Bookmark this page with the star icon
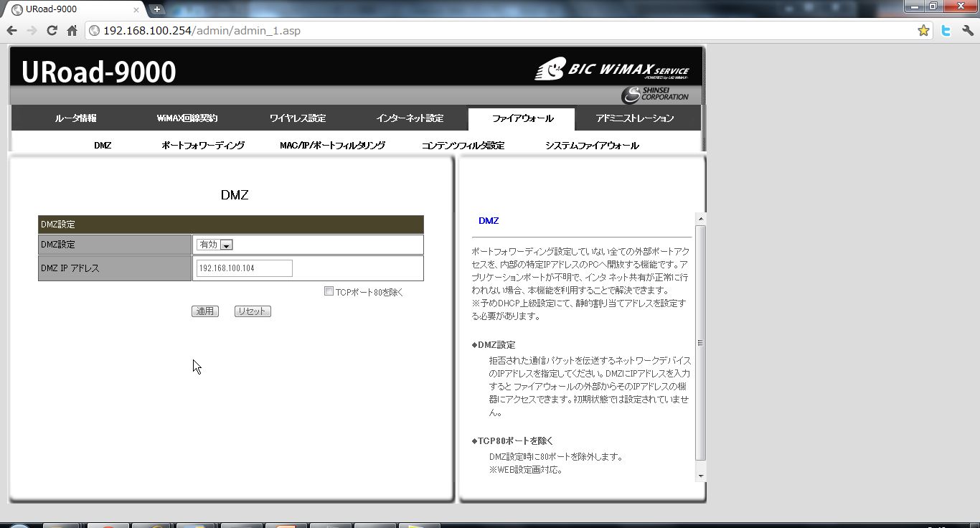Viewport: 980px width, 528px height. 923,31
